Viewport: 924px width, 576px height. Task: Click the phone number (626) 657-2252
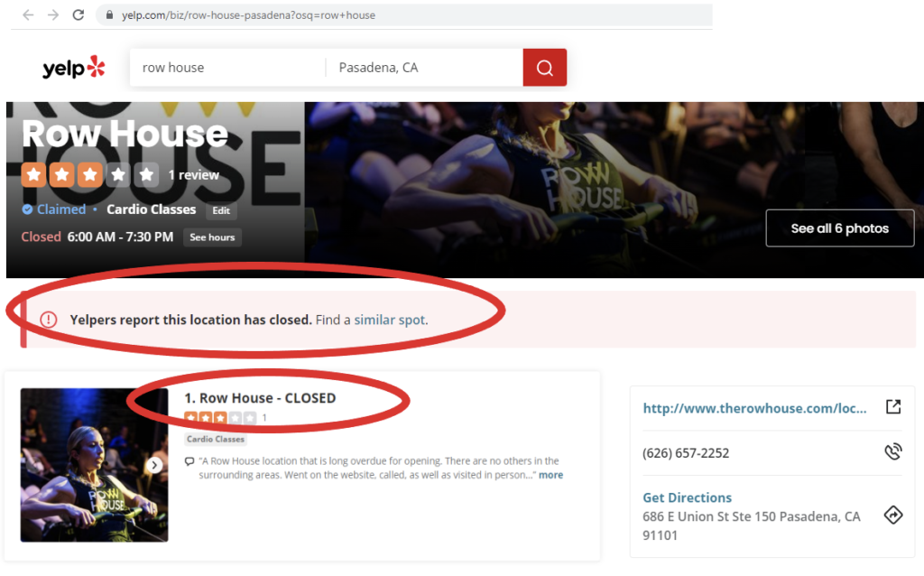(686, 453)
